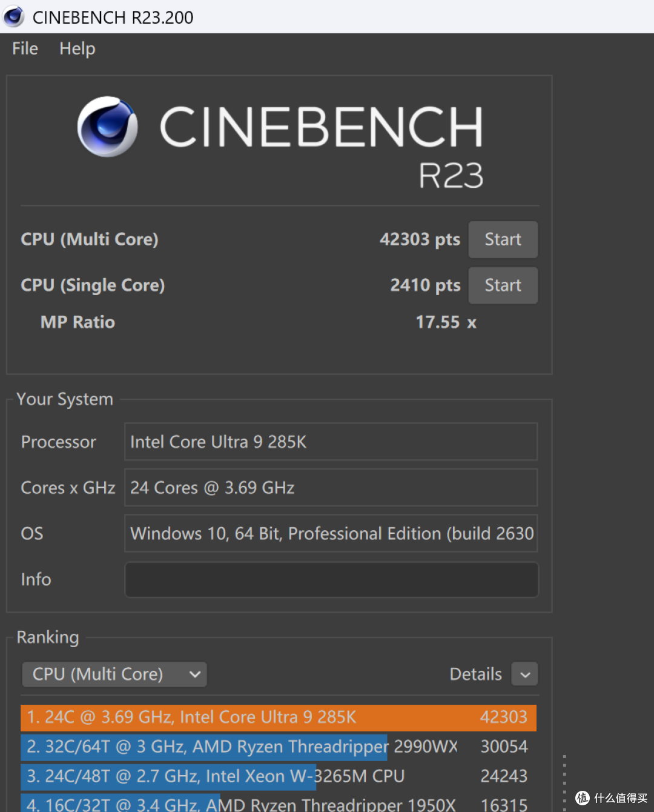Viewport: 654px width, 812px height.
Task: Start the CPU Single Core test
Action: (x=503, y=285)
